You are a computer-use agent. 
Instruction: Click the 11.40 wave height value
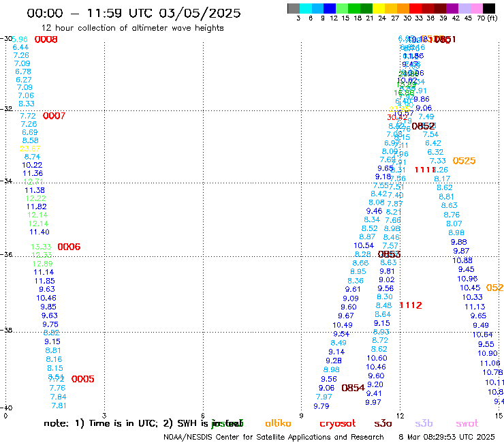coord(40,232)
